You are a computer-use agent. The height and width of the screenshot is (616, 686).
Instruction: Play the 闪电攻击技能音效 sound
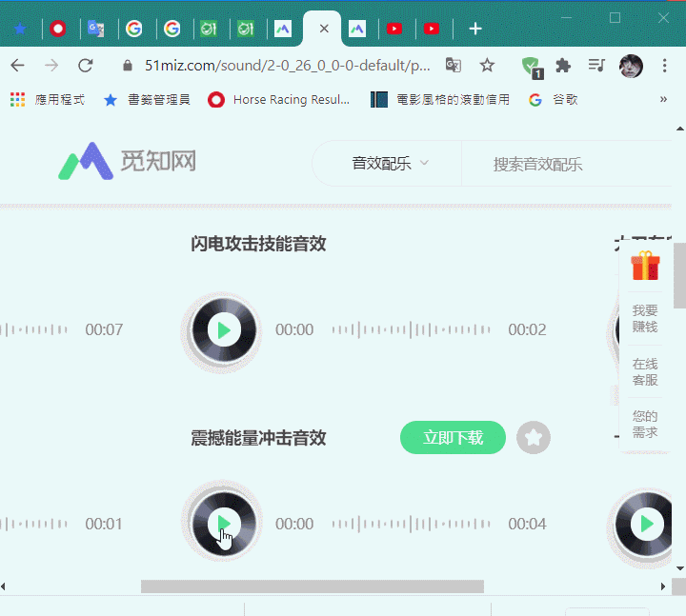(224, 330)
